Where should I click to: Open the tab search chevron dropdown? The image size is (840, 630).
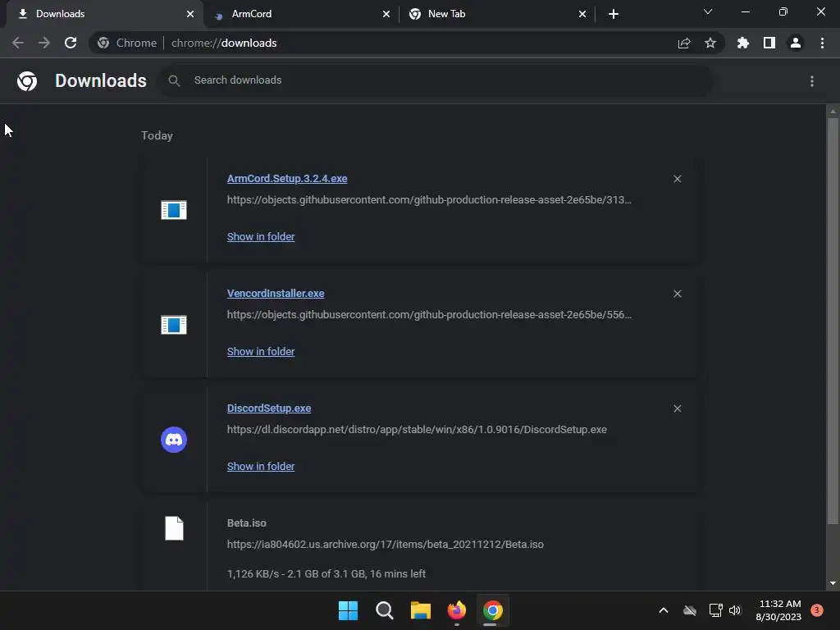(708, 11)
